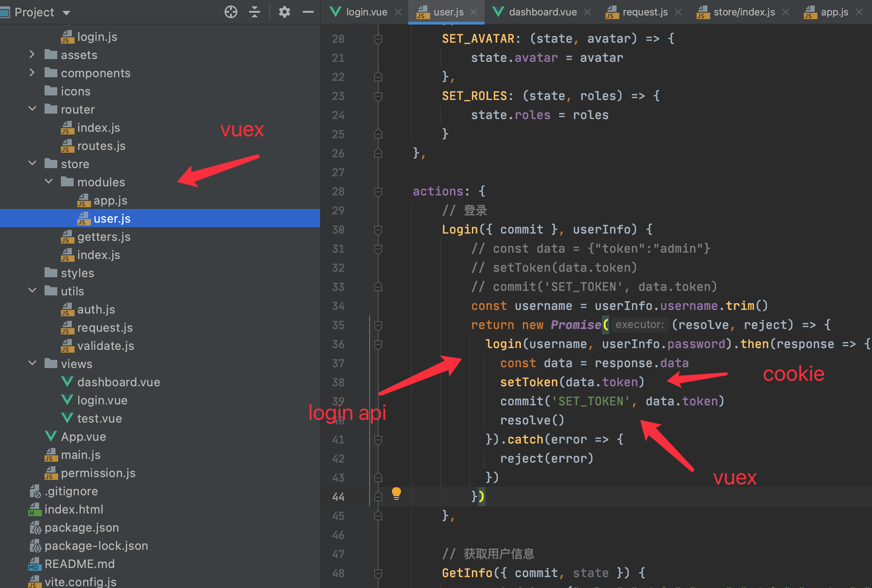
Task: Open app.js under modules
Action: click(102, 200)
